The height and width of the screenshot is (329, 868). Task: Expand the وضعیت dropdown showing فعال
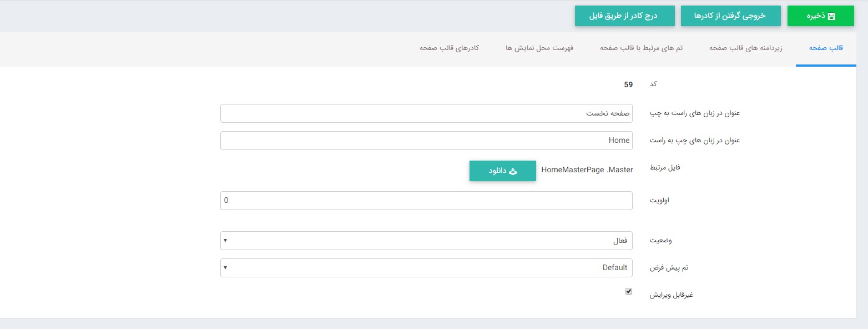point(426,241)
